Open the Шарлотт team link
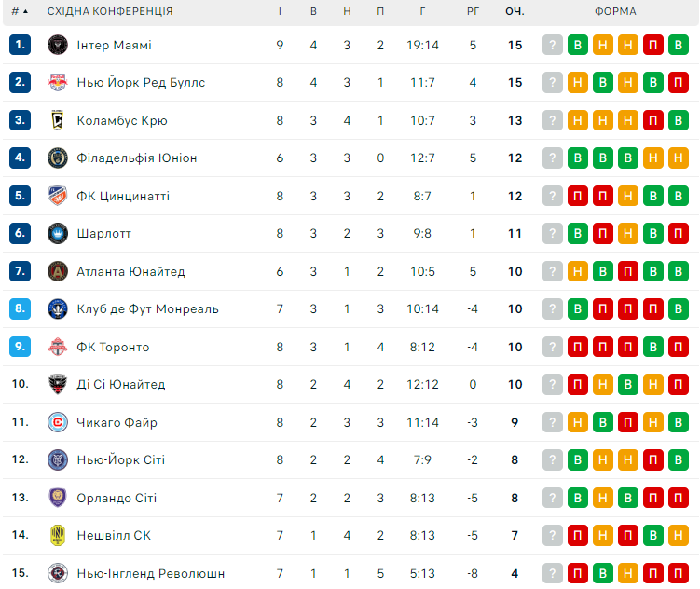Image resolution: width=700 pixels, height=589 pixels. coord(103,233)
